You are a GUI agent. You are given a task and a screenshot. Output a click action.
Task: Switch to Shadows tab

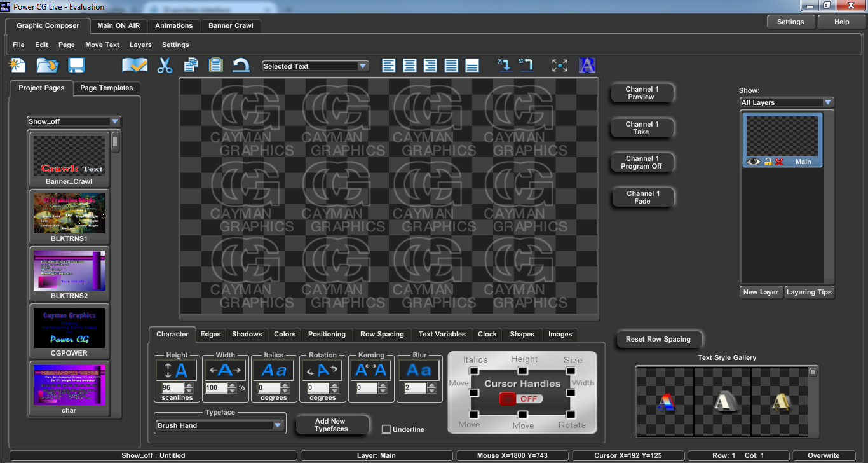247,334
